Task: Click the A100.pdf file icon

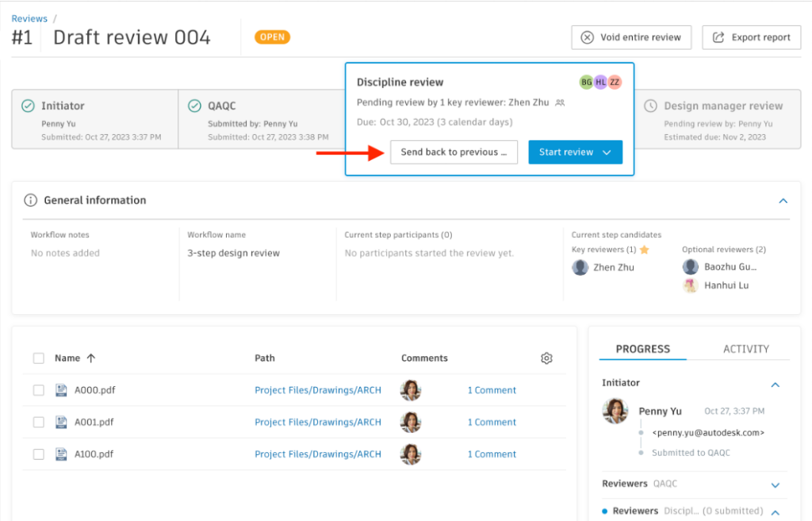Action: click(61, 454)
